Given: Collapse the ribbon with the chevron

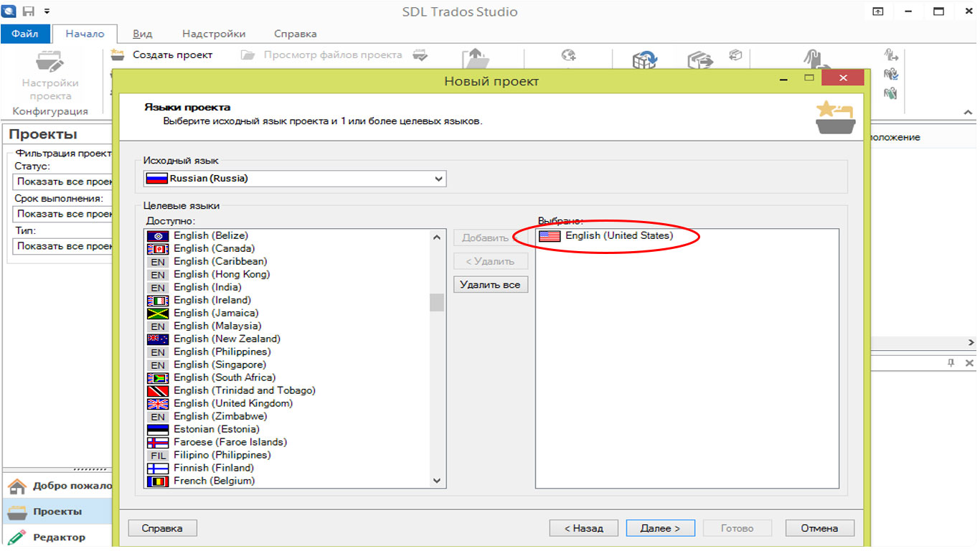Looking at the screenshot, I should (968, 113).
